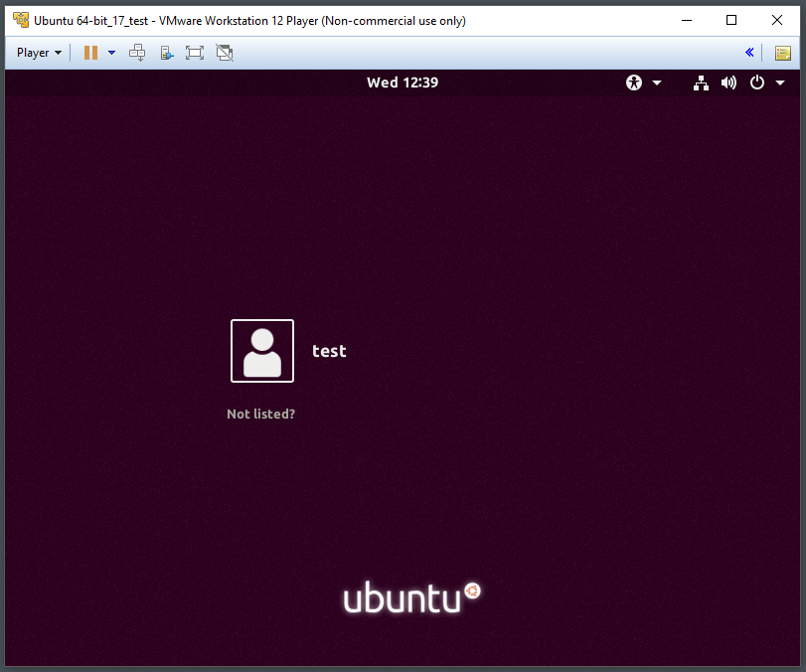The image size is (806, 672).
Task: Toggle Unity mode icon
Action: pos(225,53)
